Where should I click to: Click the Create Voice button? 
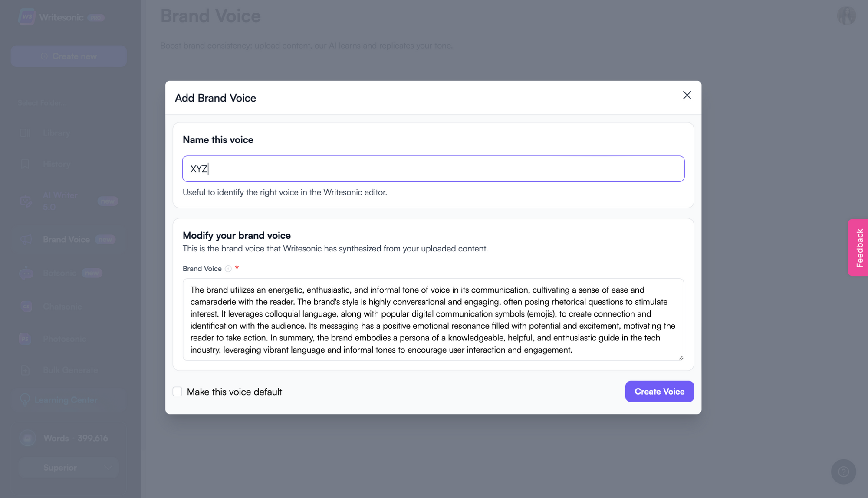(x=659, y=391)
